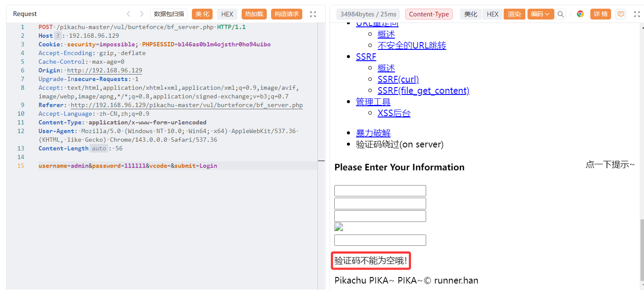This screenshot has height=290, width=644.
Task: Click the Origin URL http://192.168.96.129
Action: click(x=104, y=70)
